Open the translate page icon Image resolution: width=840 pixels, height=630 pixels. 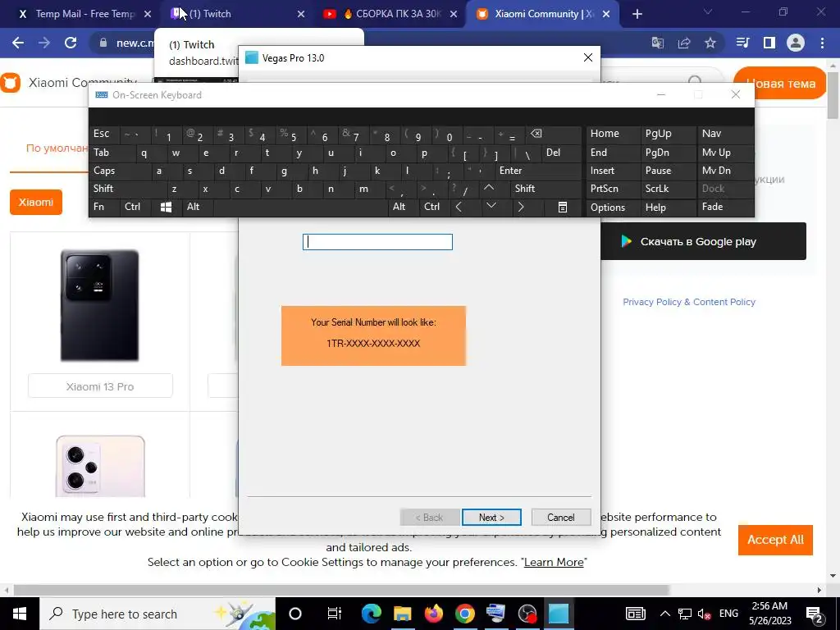click(x=658, y=43)
